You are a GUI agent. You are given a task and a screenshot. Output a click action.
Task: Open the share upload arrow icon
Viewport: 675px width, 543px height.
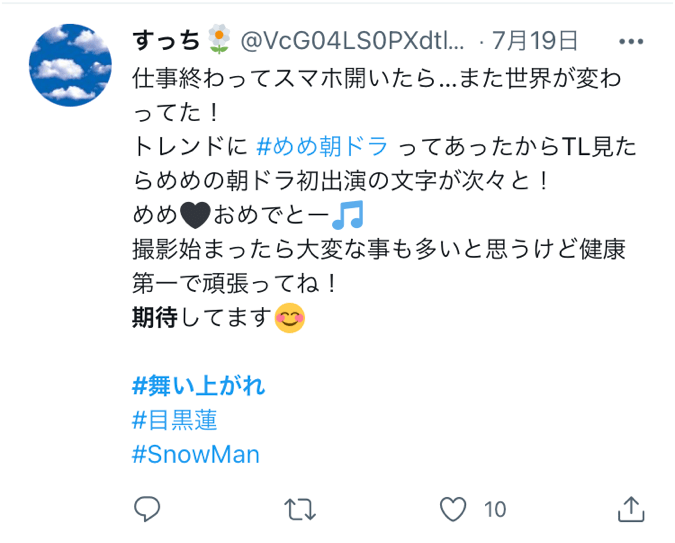click(x=631, y=509)
